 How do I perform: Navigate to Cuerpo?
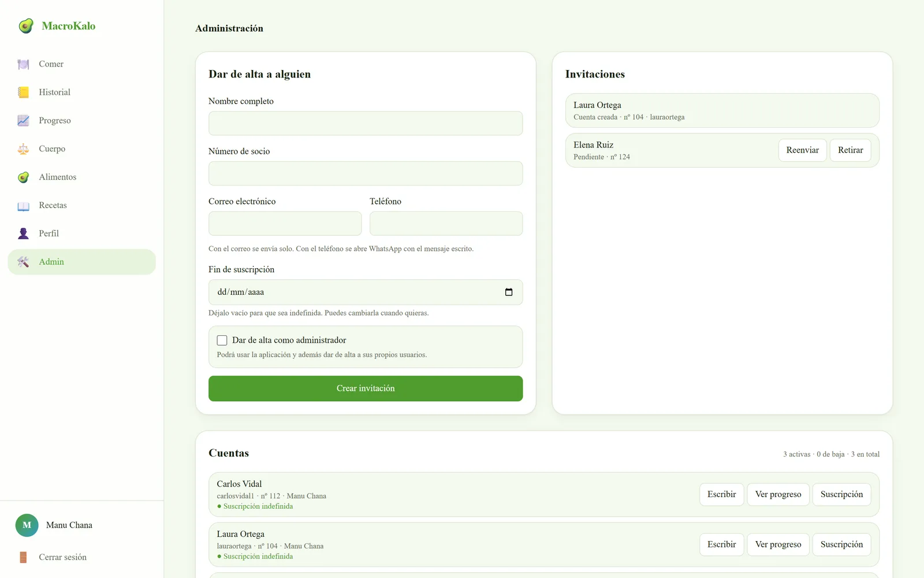[x=81, y=149]
